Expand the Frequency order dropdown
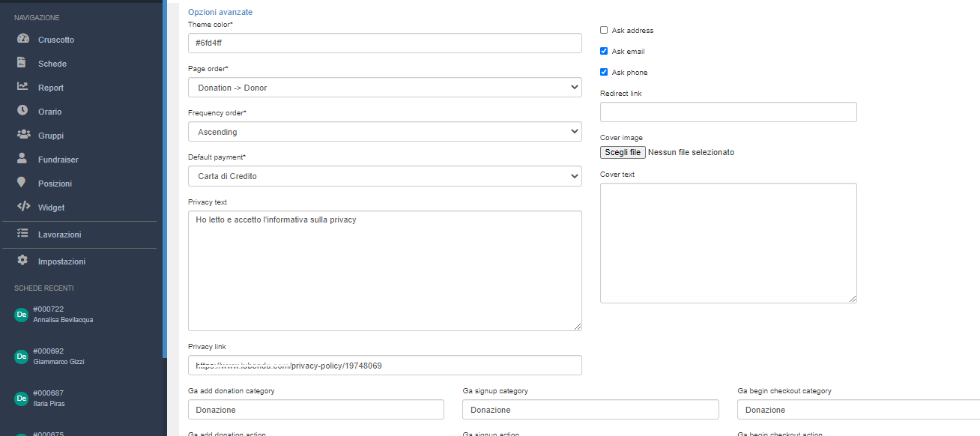This screenshot has height=436, width=980. point(384,132)
